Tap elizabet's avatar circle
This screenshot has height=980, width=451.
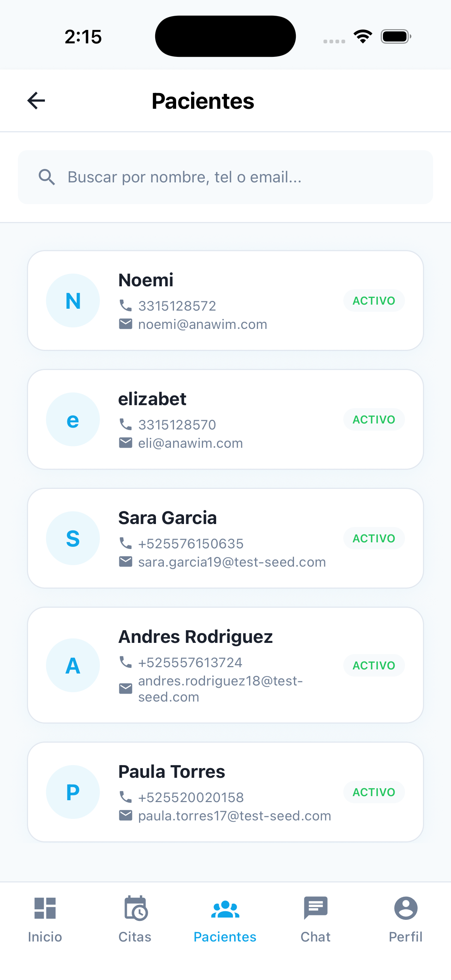(73, 419)
